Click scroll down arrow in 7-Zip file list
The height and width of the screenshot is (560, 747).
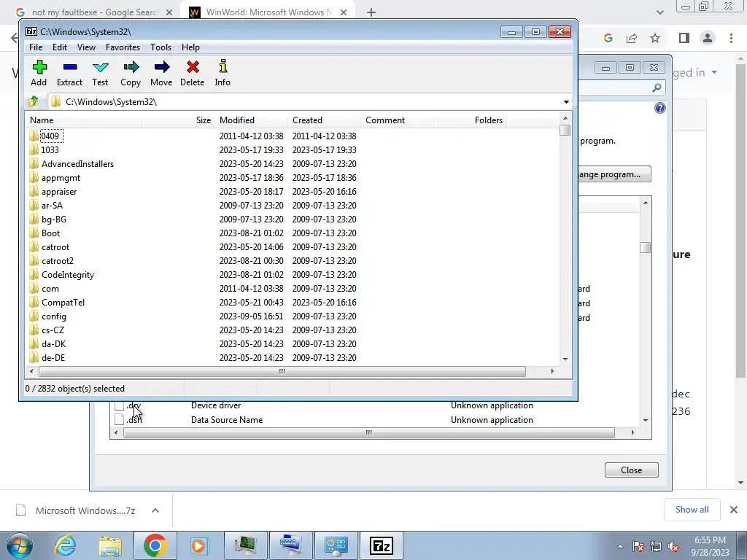[565, 359]
